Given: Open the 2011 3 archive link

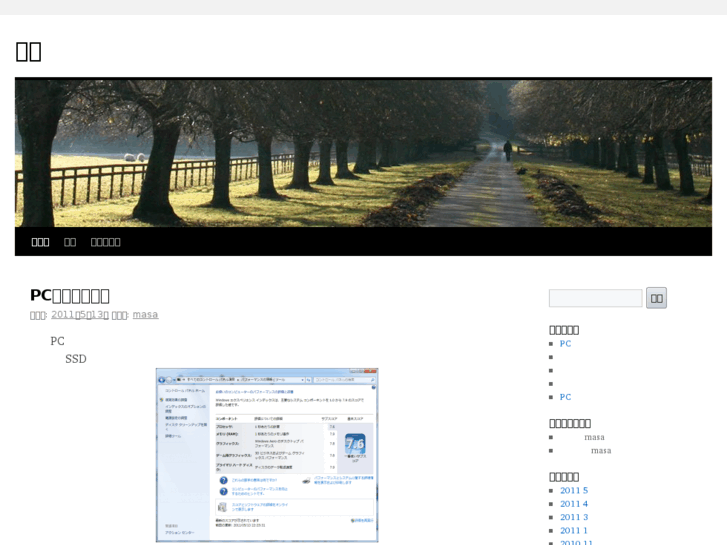Looking at the screenshot, I should click(574, 517).
